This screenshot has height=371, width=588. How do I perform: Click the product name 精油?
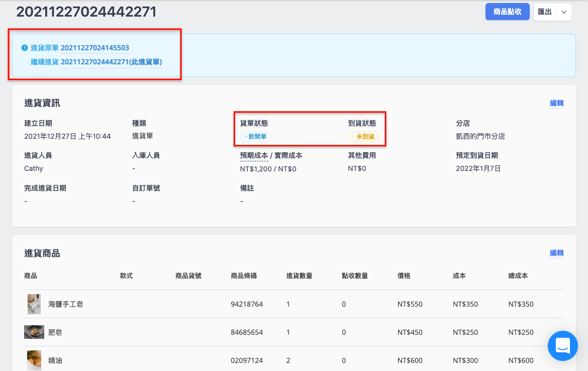[x=55, y=360]
